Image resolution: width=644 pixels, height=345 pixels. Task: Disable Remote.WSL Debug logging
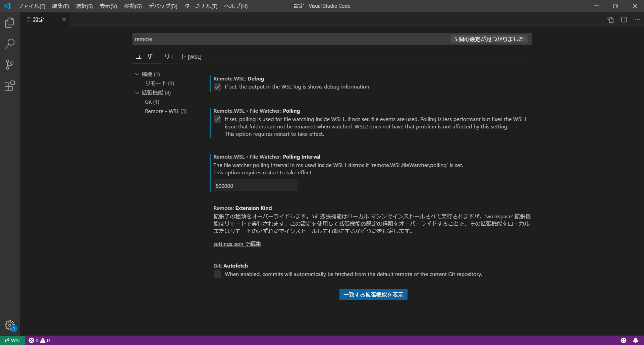(217, 87)
